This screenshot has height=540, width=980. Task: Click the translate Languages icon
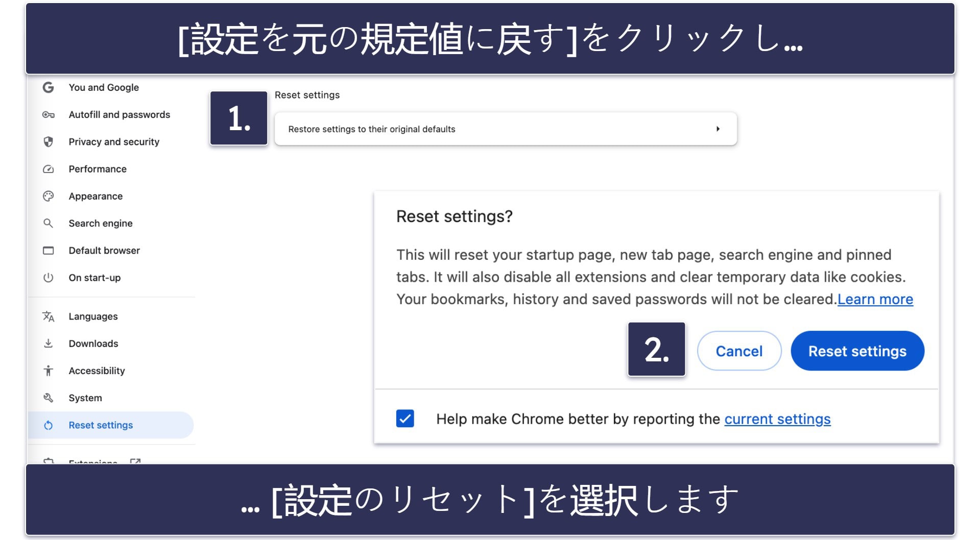pos(48,316)
